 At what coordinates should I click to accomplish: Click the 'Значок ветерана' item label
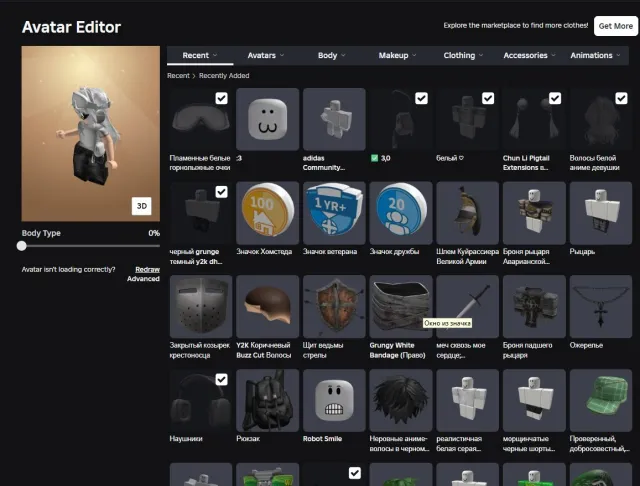330,252
